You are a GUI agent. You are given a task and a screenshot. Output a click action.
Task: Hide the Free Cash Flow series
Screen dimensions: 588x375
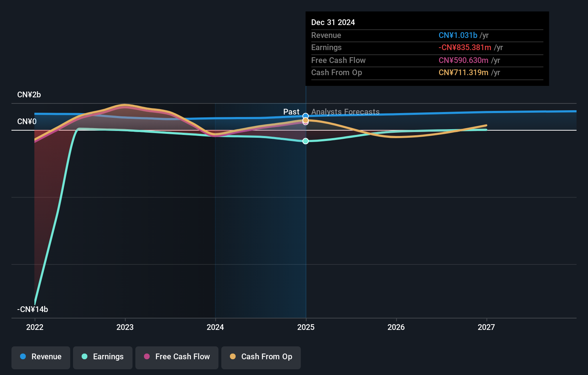tap(177, 357)
